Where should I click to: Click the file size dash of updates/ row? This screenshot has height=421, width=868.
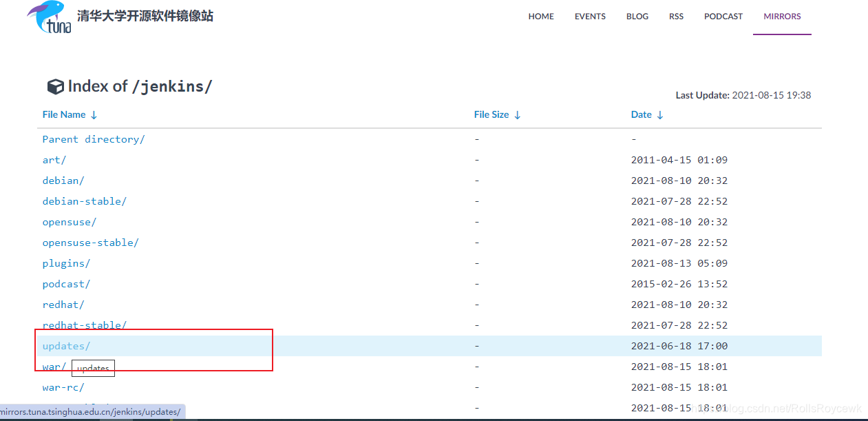click(477, 346)
